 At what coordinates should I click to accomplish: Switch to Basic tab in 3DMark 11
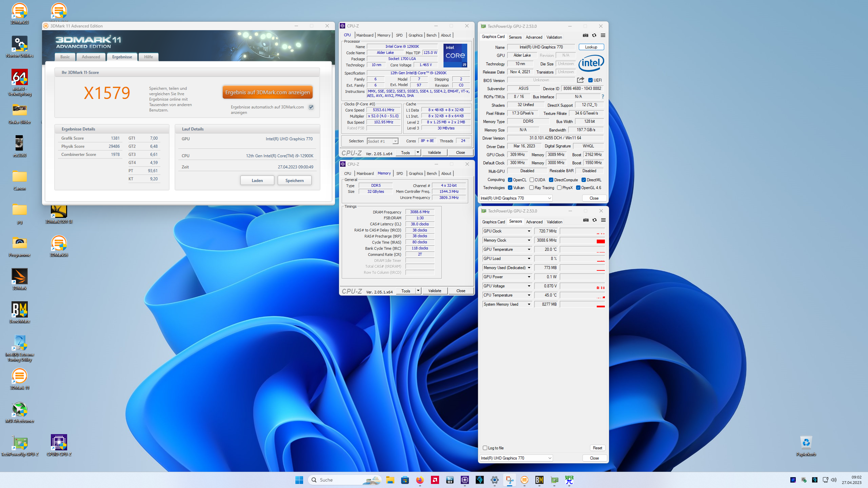point(65,57)
